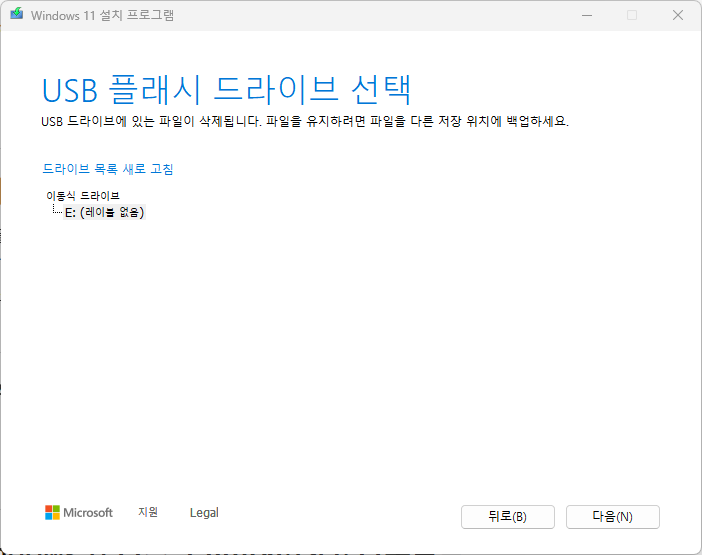
Task: Go back with the 뒤로(B) button
Action: (x=508, y=517)
